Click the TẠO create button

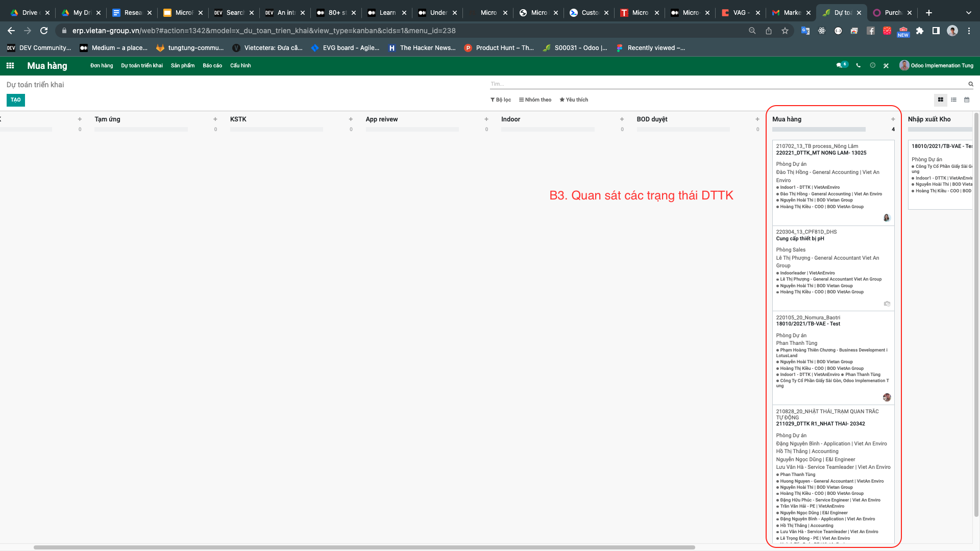[x=16, y=100]
